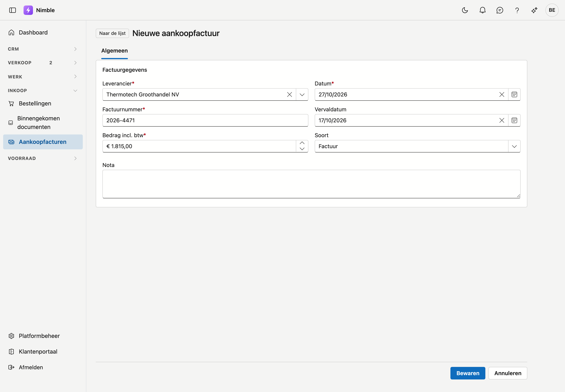Image resolution: width=565 pixels, height=392 pixels.
Task: Switch to dark mode moon icon
Action: click(x=465, y=10)
